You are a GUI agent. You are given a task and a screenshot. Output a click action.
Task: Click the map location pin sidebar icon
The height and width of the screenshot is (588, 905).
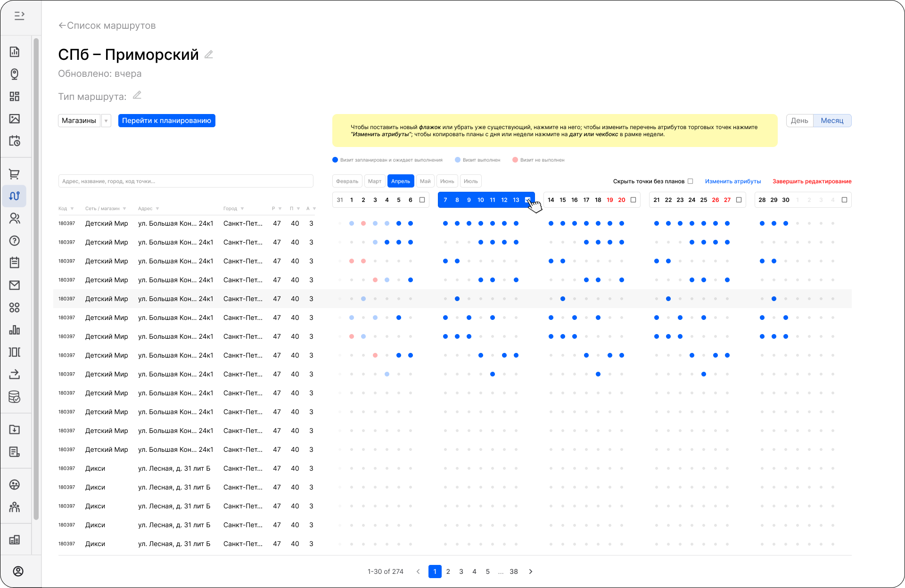(14, 74)
